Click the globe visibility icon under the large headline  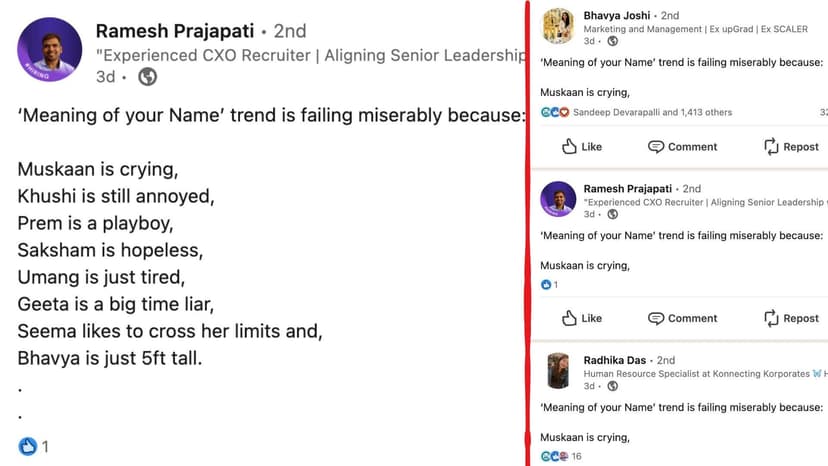(x=147, y=76)
